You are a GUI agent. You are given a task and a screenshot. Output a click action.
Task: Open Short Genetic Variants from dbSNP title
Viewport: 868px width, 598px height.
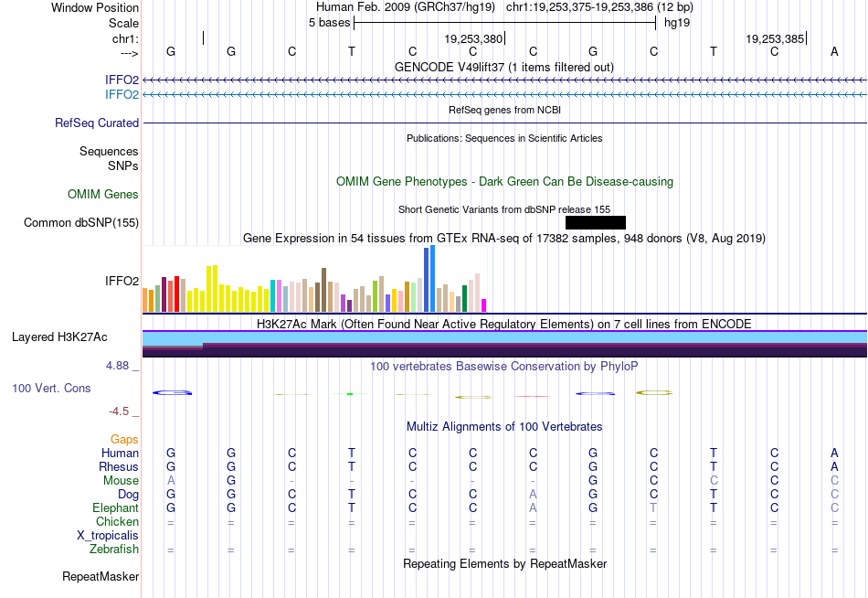coord(504,209)
